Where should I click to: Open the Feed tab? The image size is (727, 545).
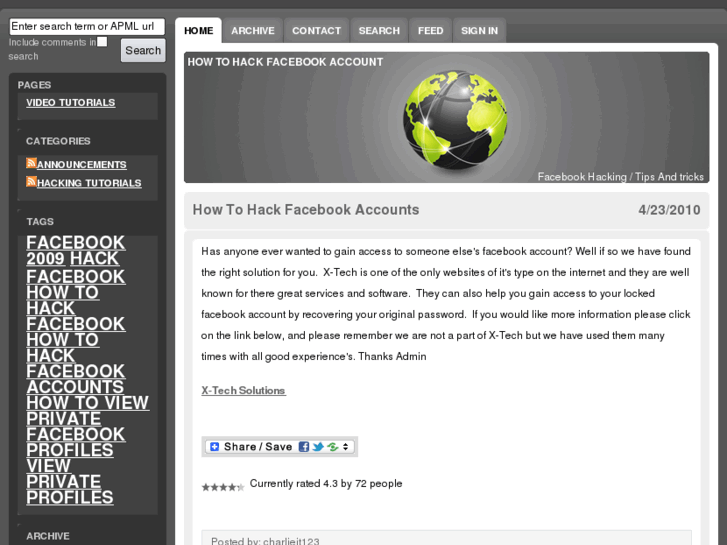coord(430,31)
